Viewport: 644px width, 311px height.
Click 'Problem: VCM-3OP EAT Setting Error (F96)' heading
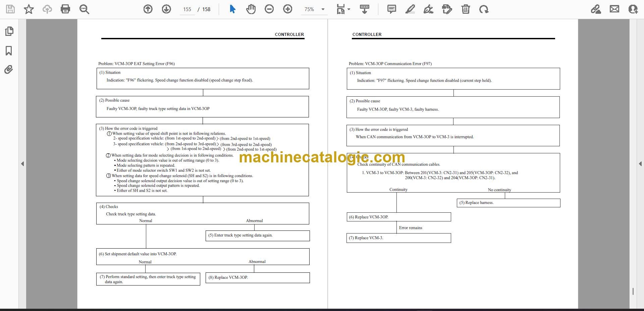137,64
